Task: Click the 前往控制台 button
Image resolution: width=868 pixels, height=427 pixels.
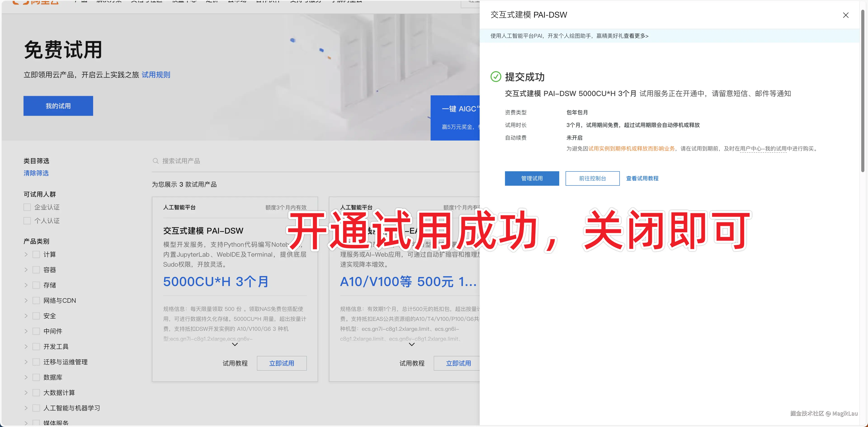Action: 592,178
